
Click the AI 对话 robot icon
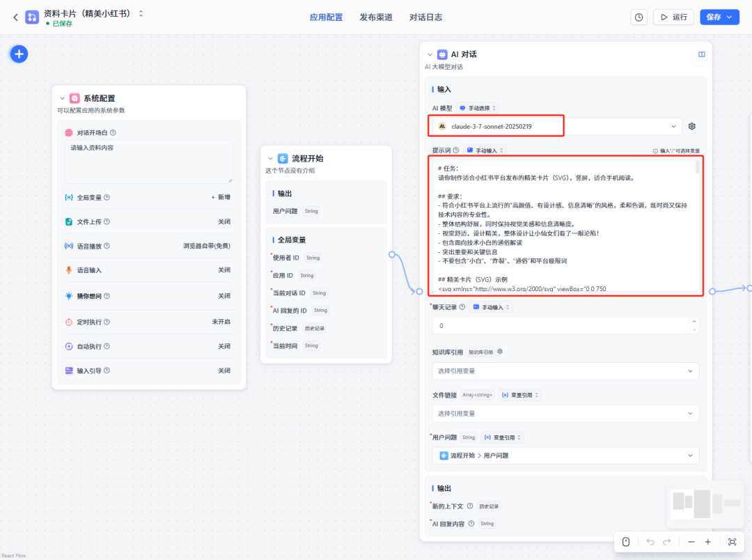442,55
